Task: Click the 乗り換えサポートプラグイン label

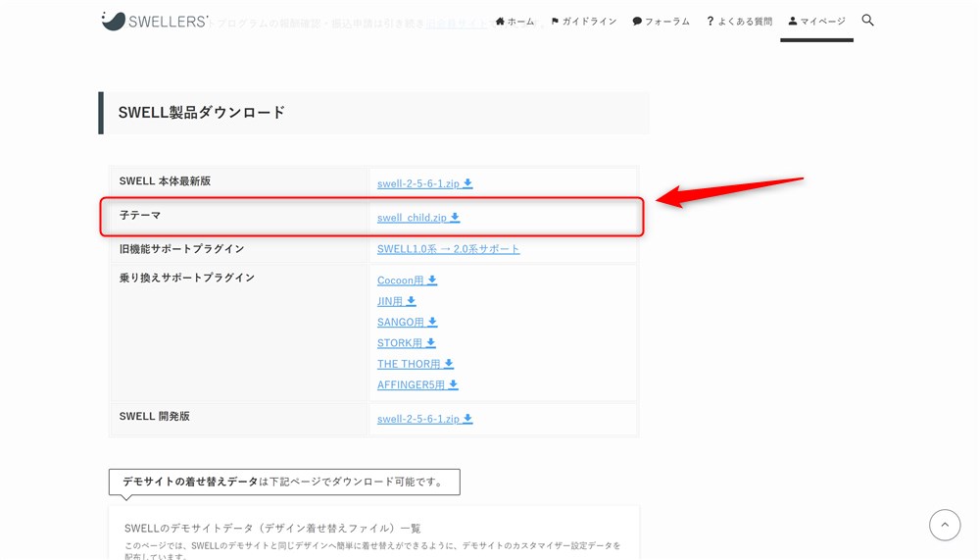Action: click(x=187, y=278)
